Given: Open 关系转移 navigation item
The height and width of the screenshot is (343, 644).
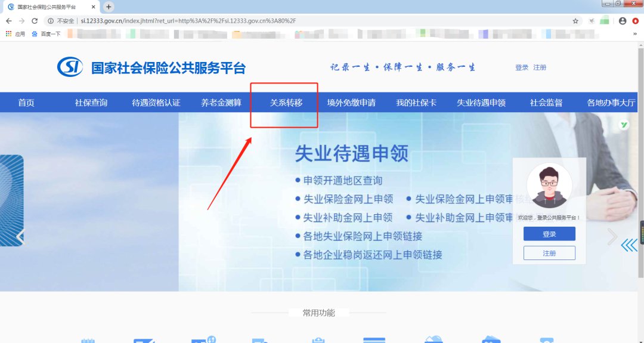Looking at the screenshot, I should (x=286, y=103).
